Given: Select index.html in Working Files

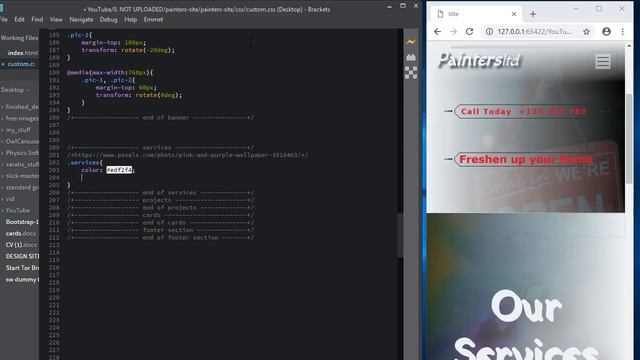Looking at the screenshot, I should (22, 53).
